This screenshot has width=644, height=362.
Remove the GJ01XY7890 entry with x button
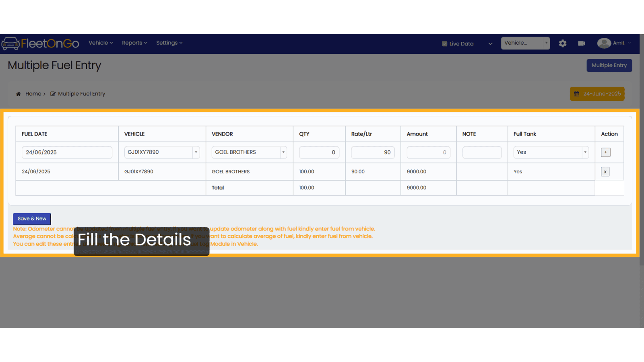[x=605, y=172]
